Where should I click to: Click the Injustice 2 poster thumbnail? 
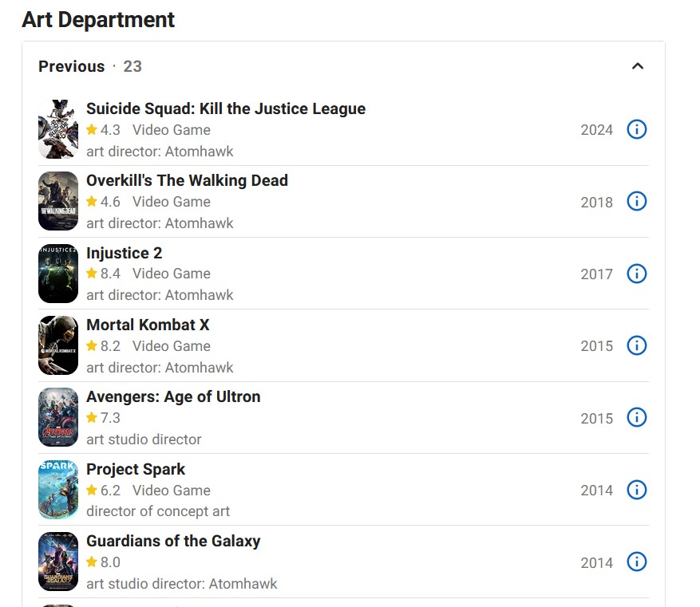click(x=58, y=274)
